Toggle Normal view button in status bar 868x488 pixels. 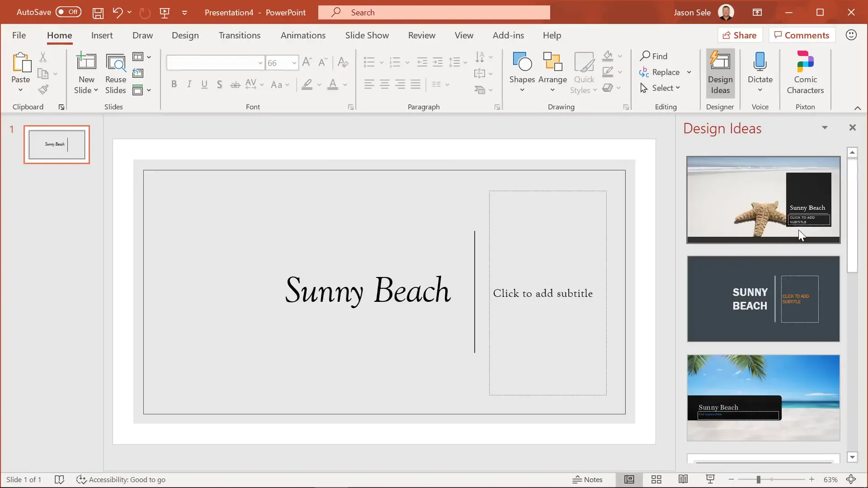[629, 479]
